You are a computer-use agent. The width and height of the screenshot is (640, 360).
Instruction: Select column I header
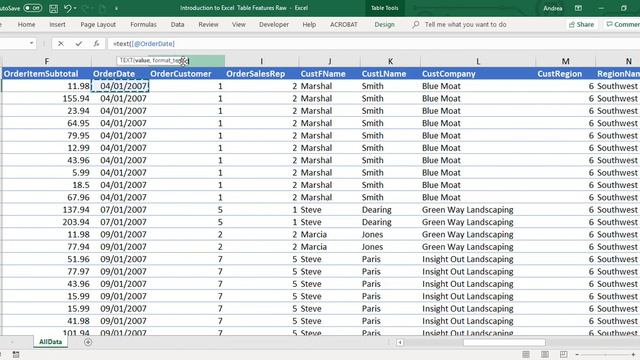[261, 61]
